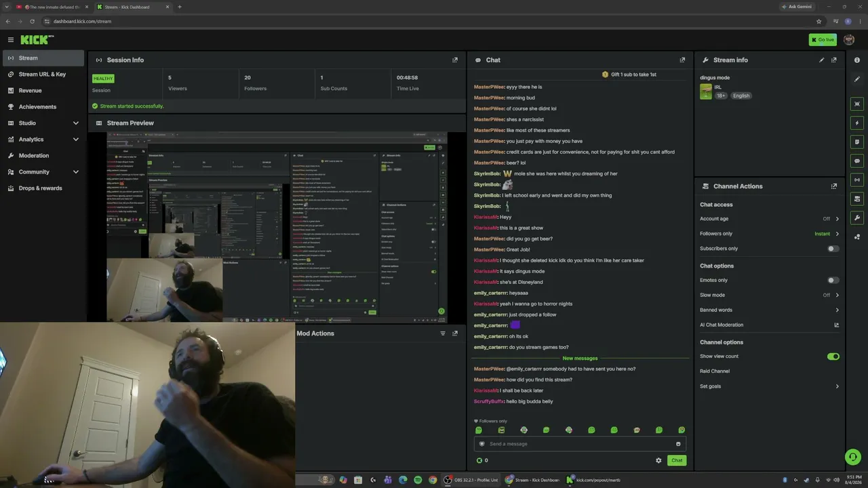The image size is (868, 488).
Task: Click the New messages divider in chat
Action: pos(580,358)
